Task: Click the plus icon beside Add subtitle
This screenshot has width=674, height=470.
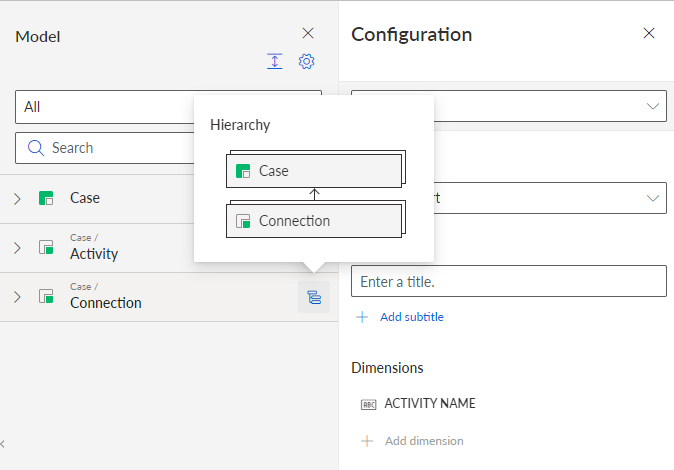Action: pos(362,317)
